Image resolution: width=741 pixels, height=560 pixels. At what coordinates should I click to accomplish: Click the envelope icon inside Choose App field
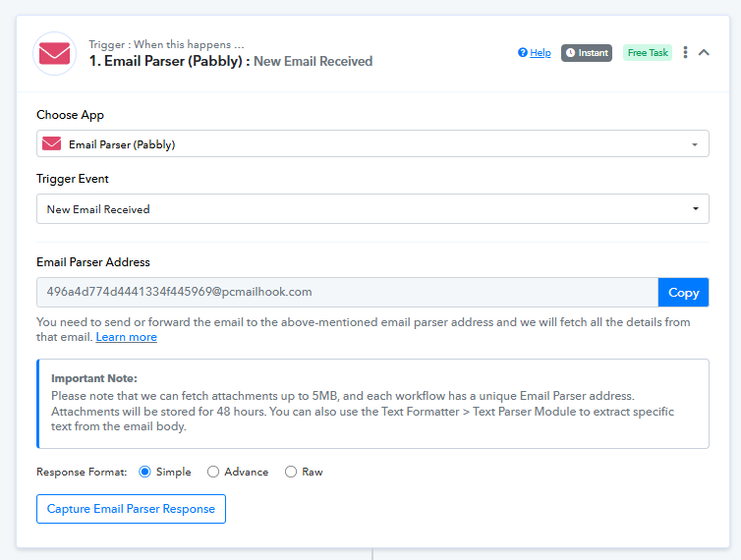(52, 144)
